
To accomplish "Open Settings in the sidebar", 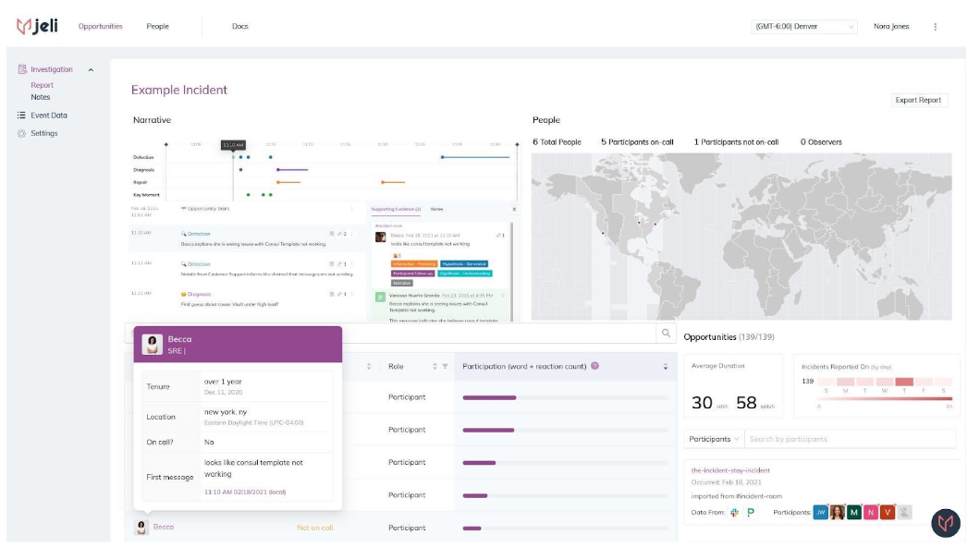I will click(x=43, y=134).
